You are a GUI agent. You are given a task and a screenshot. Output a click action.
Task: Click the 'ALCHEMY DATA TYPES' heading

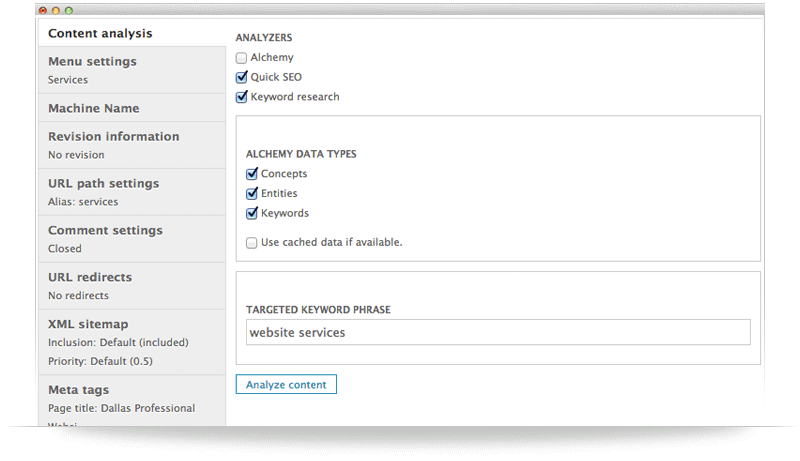(301, 154)
